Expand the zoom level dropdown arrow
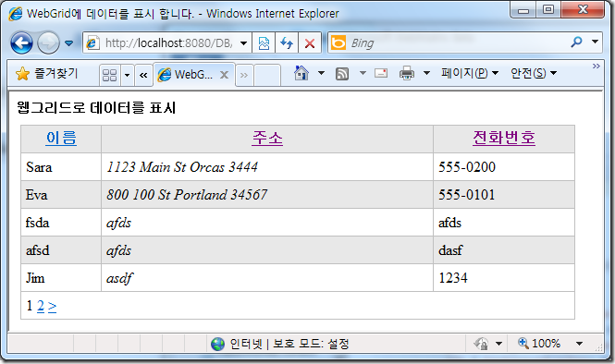The width and height of the screenshot is (615, 364). click(579, 344)
